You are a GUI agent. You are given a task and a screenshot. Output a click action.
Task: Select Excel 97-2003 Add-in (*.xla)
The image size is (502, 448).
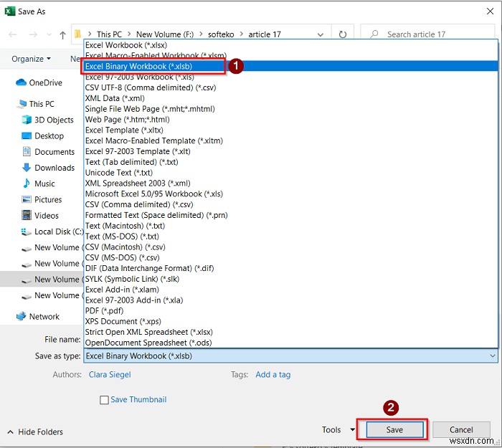click(290, 300)
